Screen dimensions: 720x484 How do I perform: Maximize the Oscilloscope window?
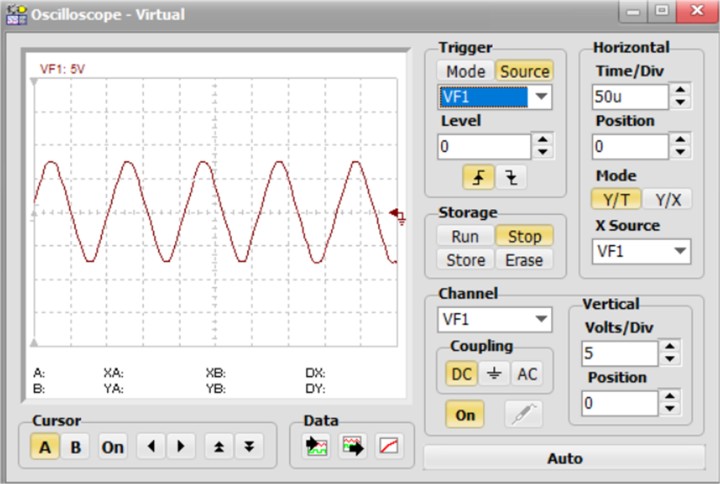[x=662, y=11]
